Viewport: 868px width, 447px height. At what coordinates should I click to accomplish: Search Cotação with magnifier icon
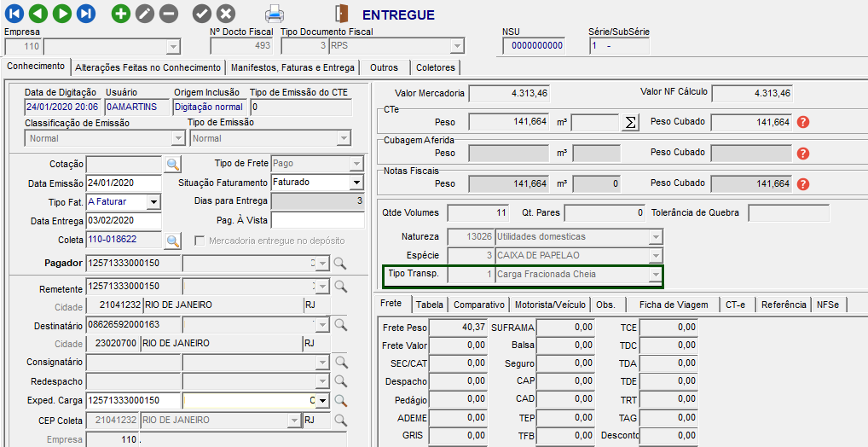tap(172, 164)
